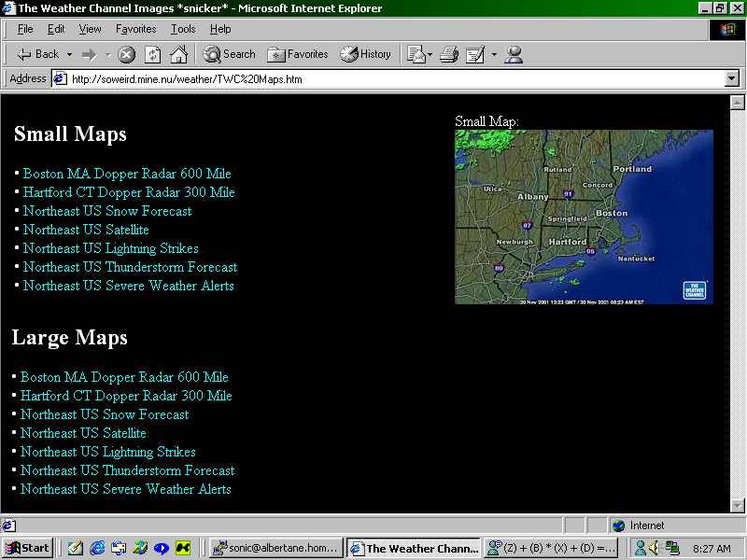Open the Tools menu
The image size is (747, 560).
coord(183,29)
